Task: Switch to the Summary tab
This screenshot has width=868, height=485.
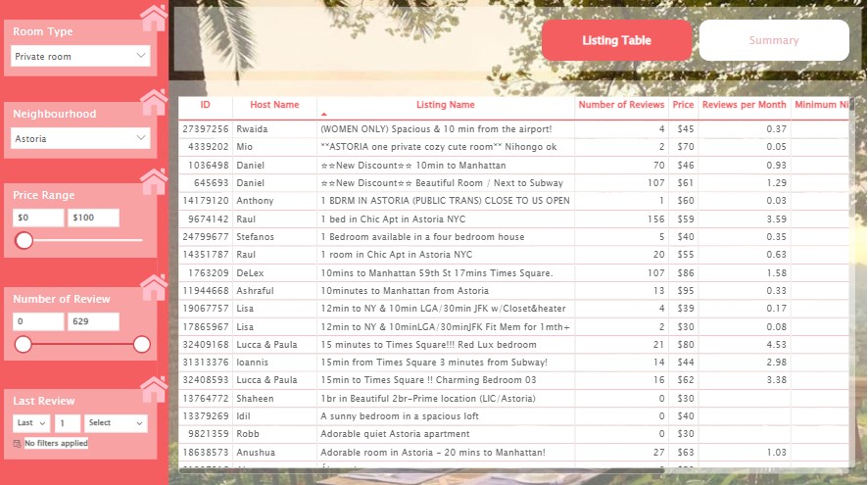Action: pos(773,41)
